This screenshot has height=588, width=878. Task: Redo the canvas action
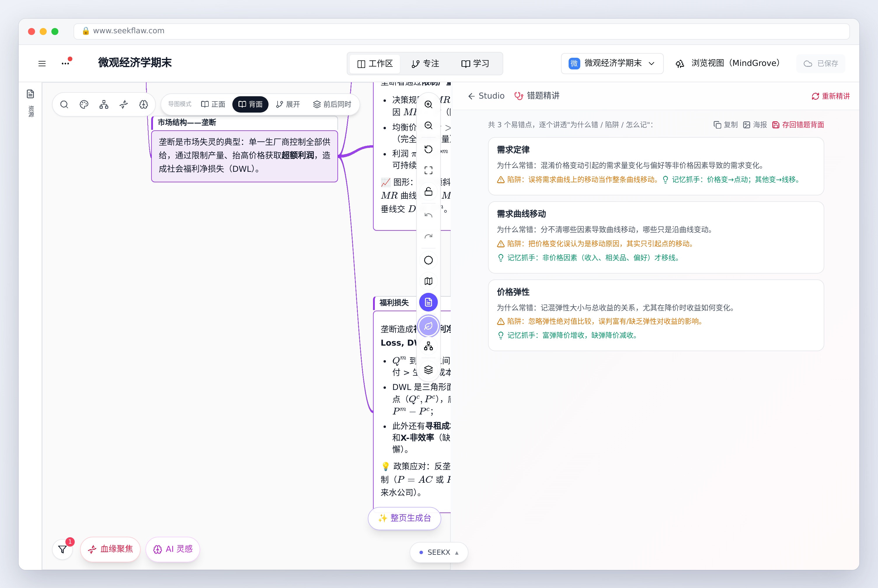pyautogui.click(x=428, y=236)
